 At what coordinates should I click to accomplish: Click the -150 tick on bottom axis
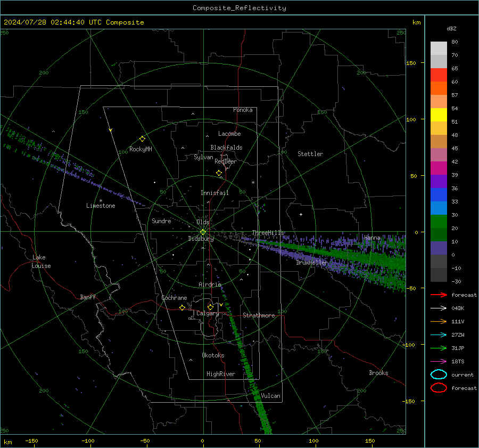31,441
